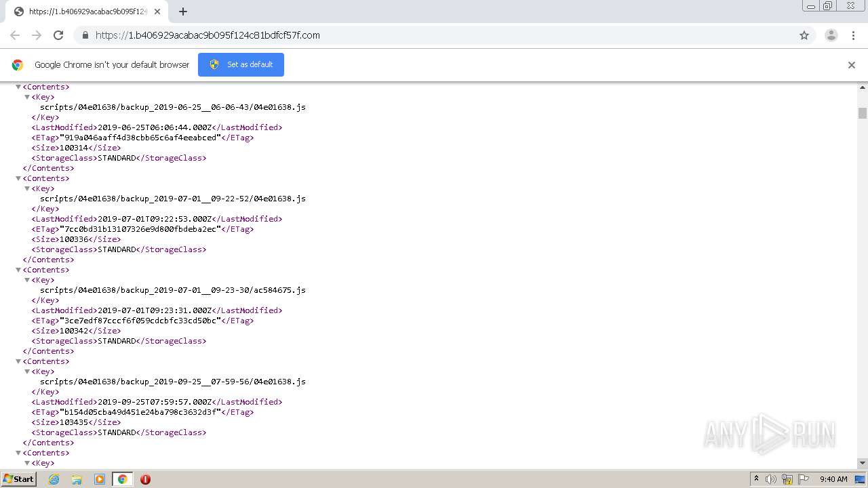Collapse Key node of ac584675.js entry
The width and height of the screenshot is (868, 488).
27,280
